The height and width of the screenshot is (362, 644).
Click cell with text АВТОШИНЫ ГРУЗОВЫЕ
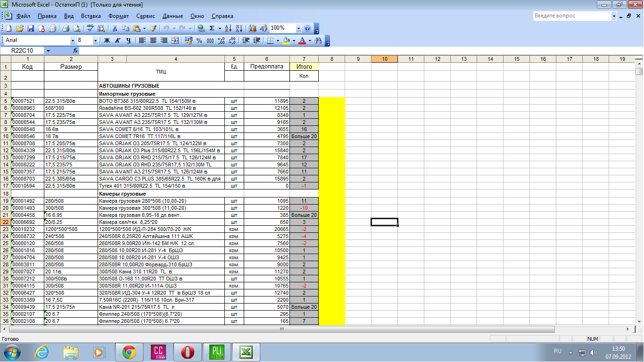click(x=171, y=86)
